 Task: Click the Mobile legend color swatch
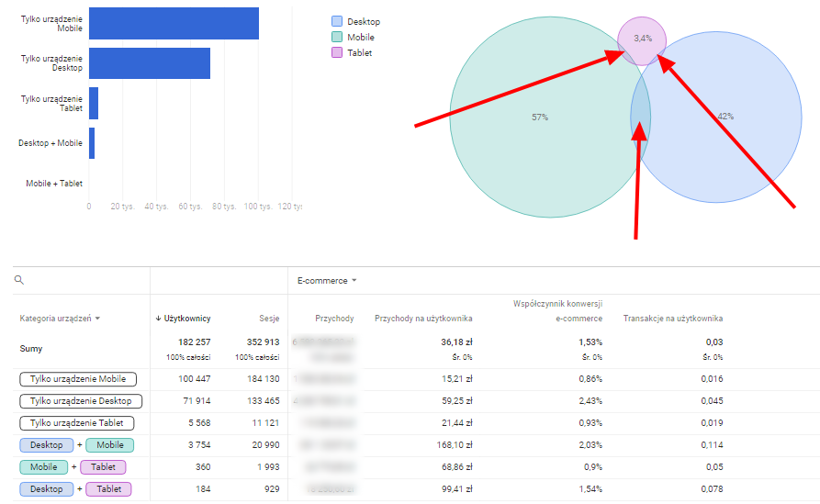point(337,37)
